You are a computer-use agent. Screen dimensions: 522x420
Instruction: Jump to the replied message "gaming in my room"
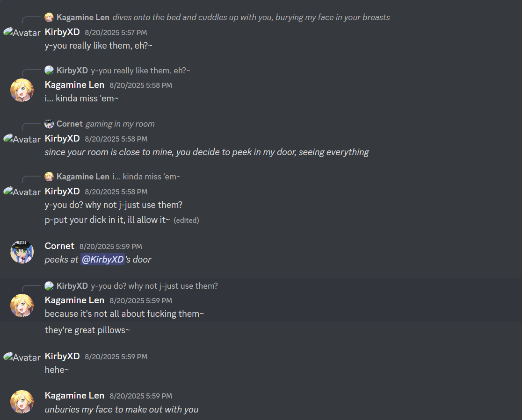coord(120,124)
